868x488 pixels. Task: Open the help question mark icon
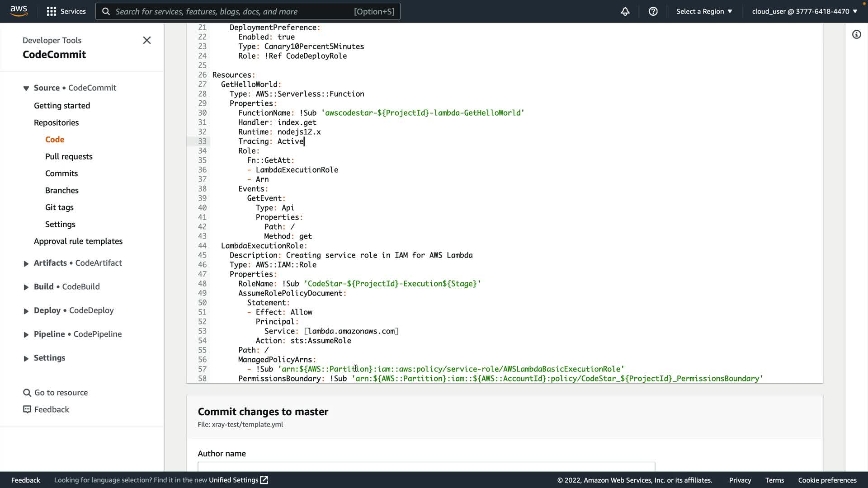pos(653,11)
